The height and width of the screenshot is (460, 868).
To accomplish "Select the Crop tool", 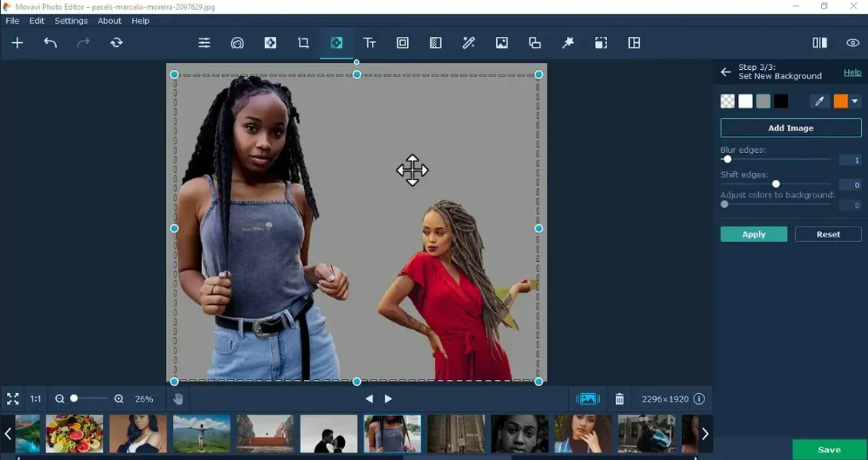I will click(x=303, y=43).
